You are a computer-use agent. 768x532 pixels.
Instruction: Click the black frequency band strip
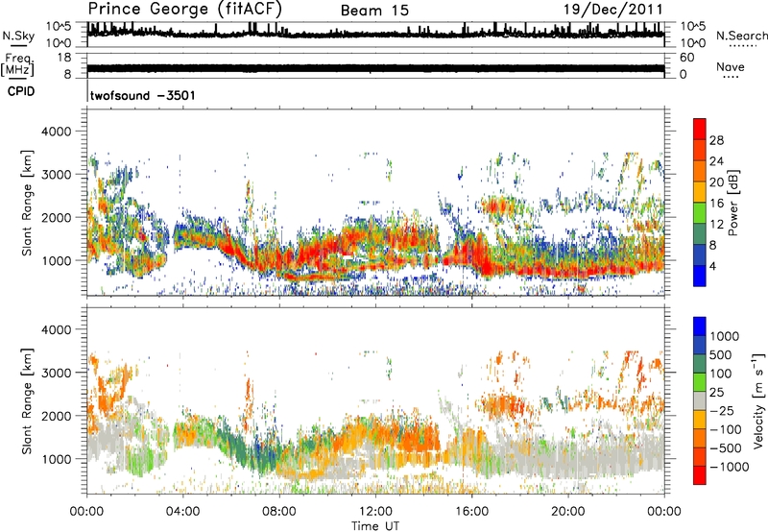coord(375,68)
